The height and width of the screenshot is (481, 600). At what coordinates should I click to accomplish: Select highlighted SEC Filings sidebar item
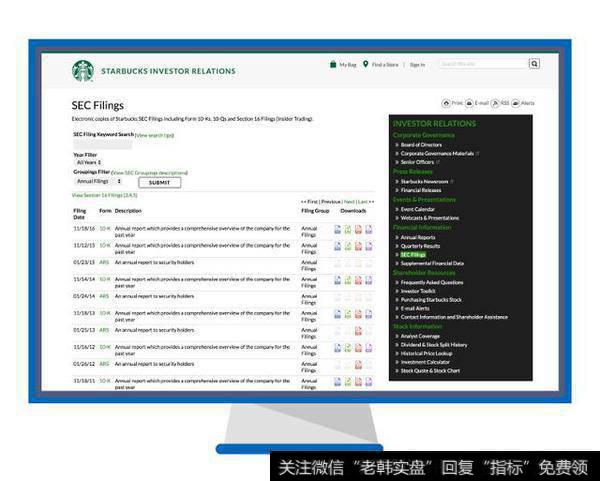coord(412,254)
